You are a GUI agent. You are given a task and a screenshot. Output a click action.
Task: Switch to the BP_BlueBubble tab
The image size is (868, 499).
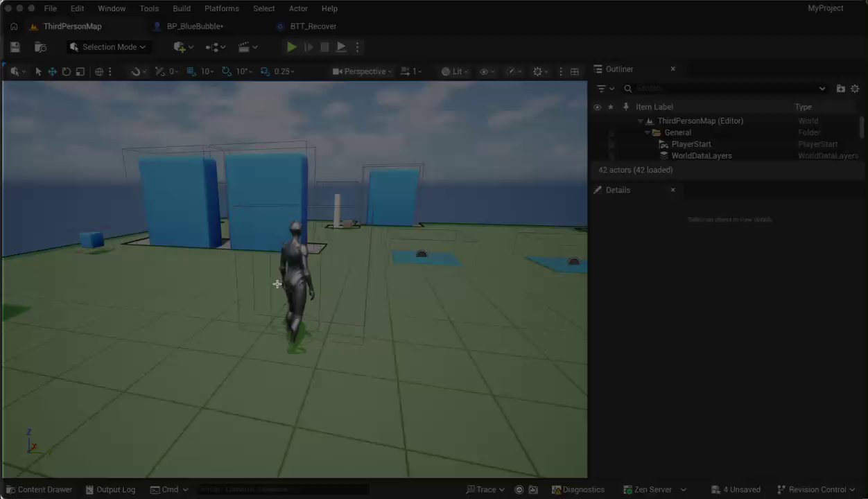[x=195, y=26]
